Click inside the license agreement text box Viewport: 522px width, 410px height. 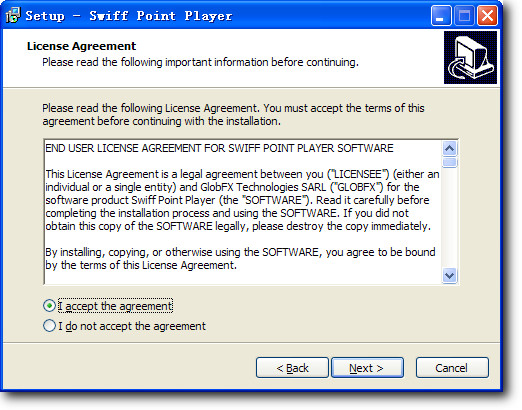pos(243,212)
